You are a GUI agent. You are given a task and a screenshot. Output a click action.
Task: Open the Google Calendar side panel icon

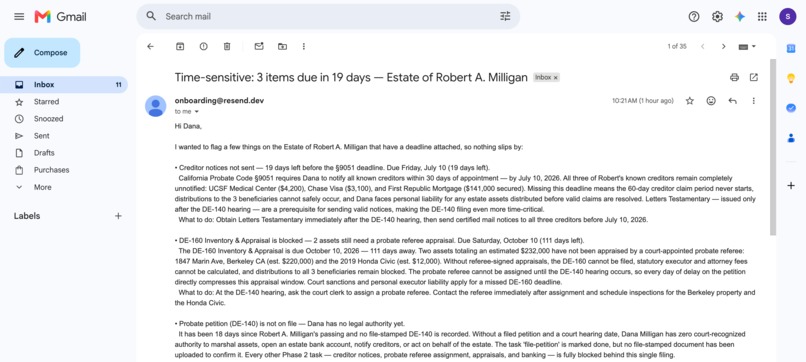pos(791,48)
